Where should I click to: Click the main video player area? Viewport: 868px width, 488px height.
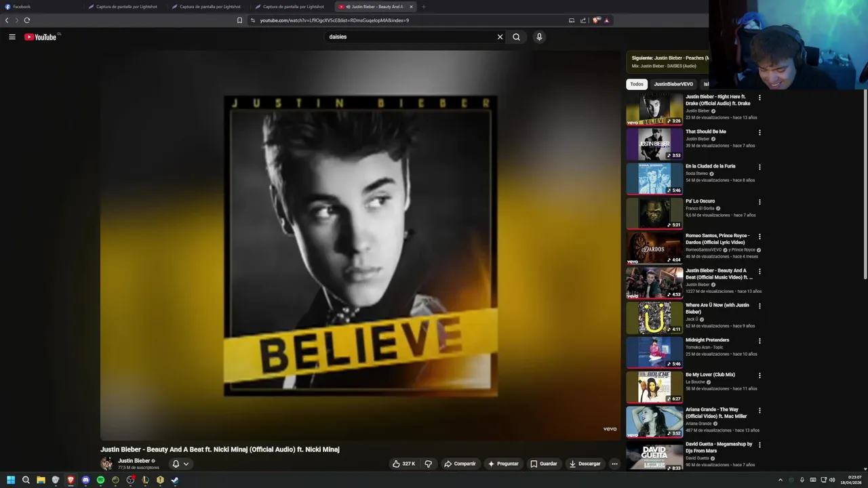(360, 245)
